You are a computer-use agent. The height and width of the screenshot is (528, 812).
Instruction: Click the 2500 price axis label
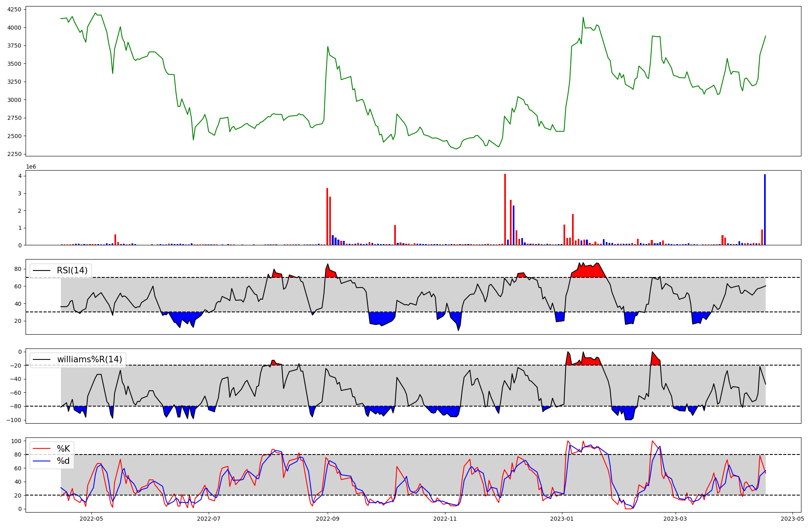click(x=15, y=136)
